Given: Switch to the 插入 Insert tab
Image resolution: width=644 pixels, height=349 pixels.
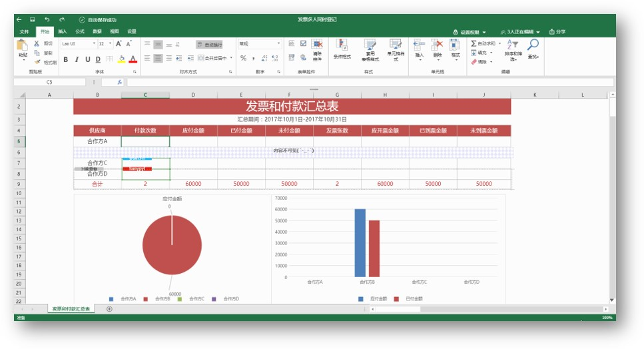Looking at the screenshot, I should coord(63,31).
